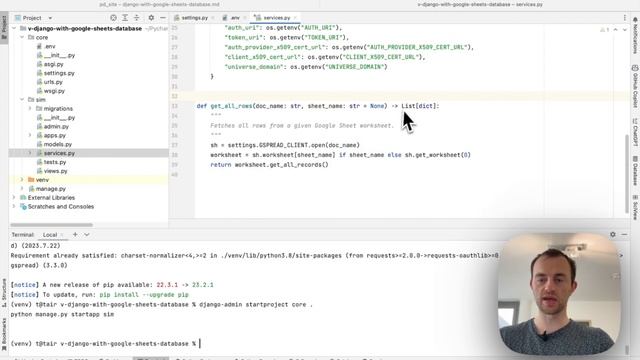The height and width of the screenshot is (360, 640).
Task: Hide the Project panel with minus icon
Action: click(x=162, y=18)
